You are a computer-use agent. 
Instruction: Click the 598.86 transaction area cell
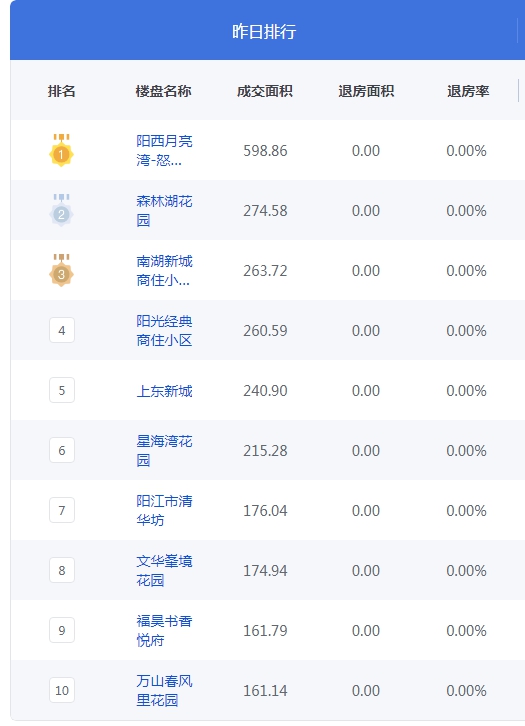(265, 150)
